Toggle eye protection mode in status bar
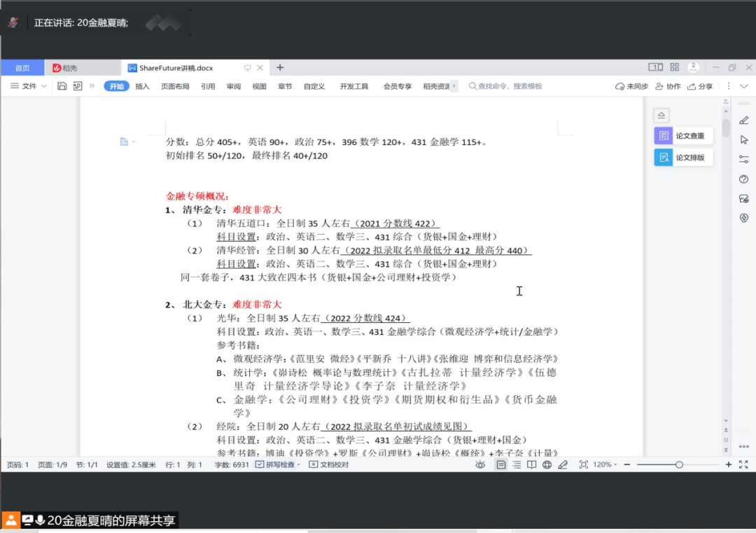This screenshot has height=533, width=756. pos(480,464)
